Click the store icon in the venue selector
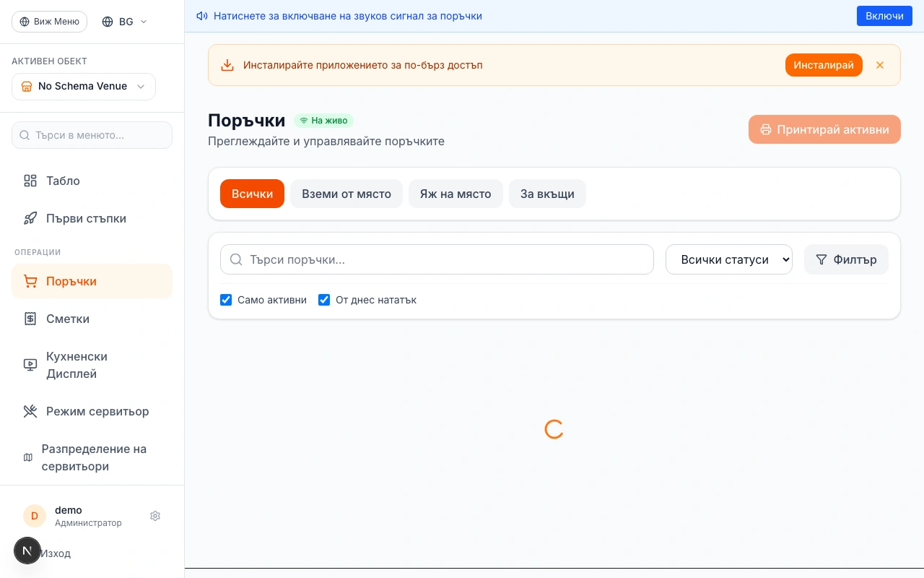 [27, 87]
